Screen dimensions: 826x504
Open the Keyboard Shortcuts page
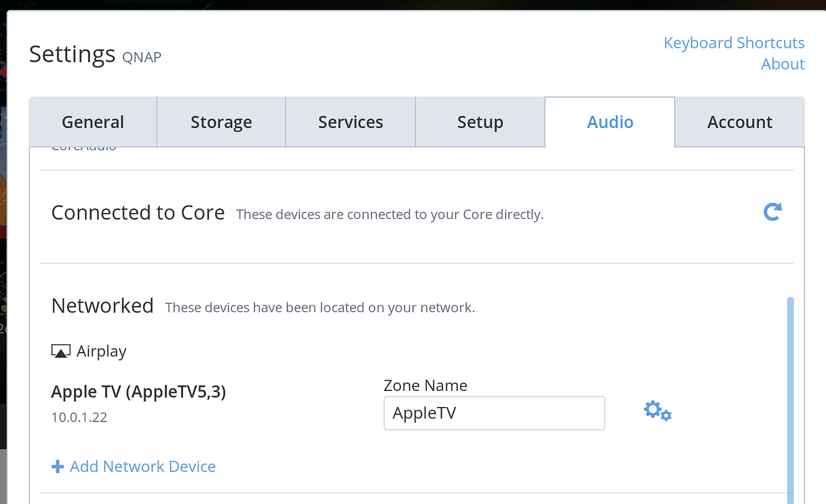point(734,42)
